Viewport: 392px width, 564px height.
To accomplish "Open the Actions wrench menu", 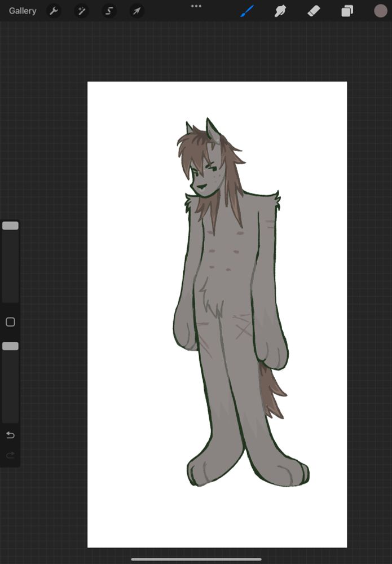I will 54,11.
